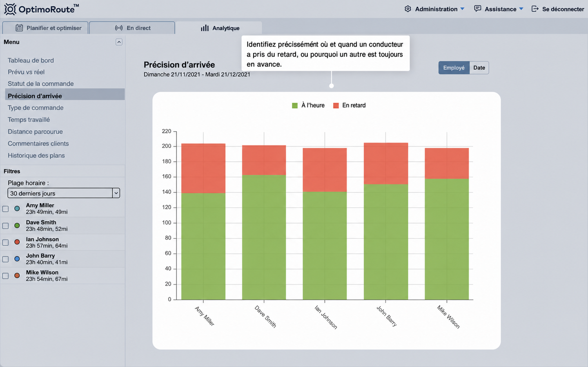Open the Plage horaire 30 derniers jours dropdown
Viewport: 588px width, 367px height.
pyautogui.click(x=64, y=193)
